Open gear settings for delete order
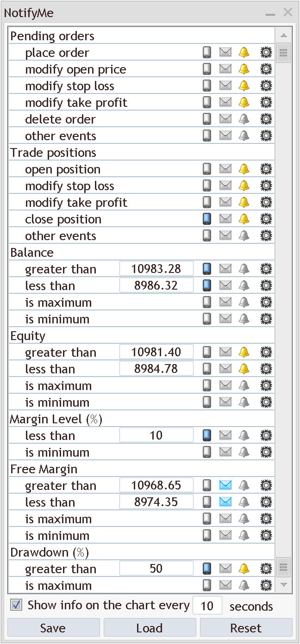This screenshot has height=644, width=300. pyautogui.click(x=266, y=119)
